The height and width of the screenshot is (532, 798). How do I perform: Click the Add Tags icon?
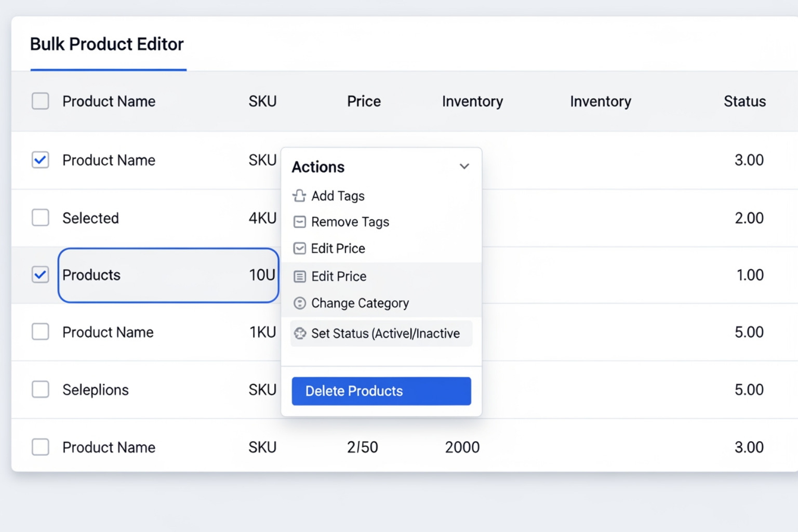coord(300,196)
